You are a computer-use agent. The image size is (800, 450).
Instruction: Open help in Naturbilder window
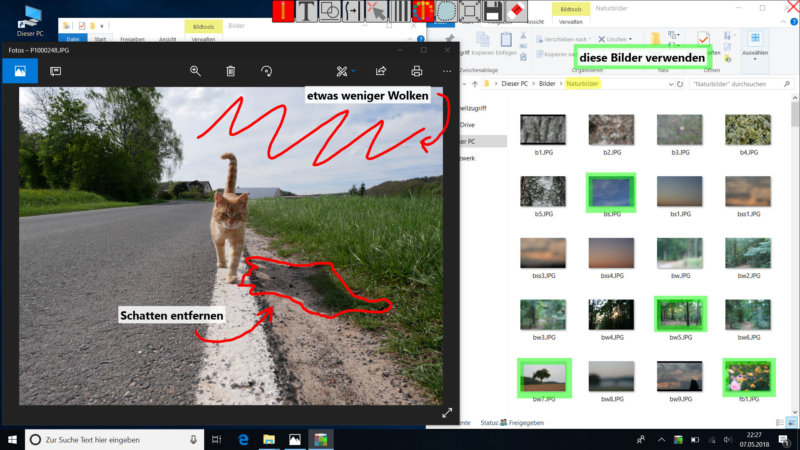pyautogui.click(x=794, y=22)
